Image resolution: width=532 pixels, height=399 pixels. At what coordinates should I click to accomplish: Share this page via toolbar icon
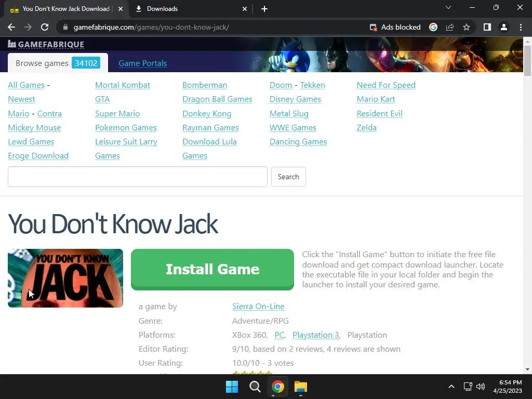click(450, 27)
